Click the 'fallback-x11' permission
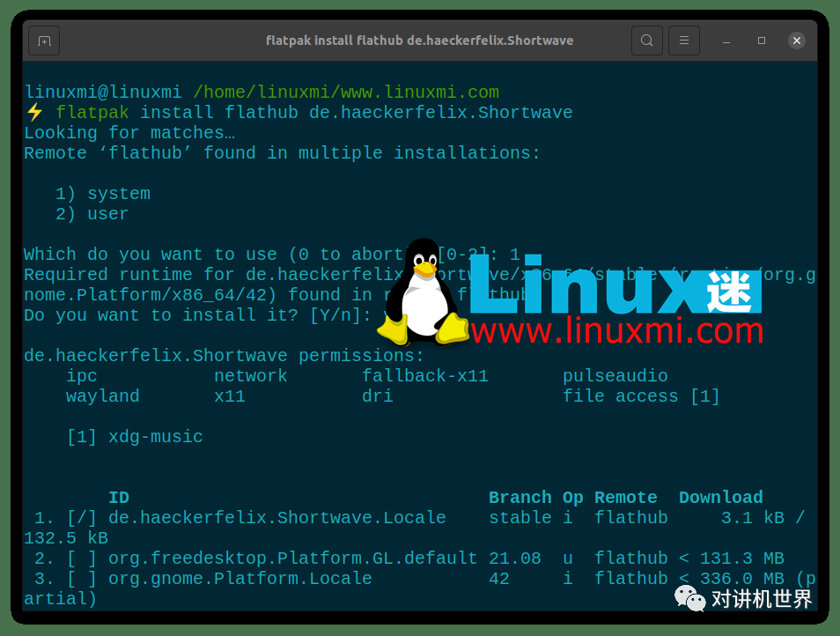Viewport: 840px width, 636px height. [x=424, y=376]
